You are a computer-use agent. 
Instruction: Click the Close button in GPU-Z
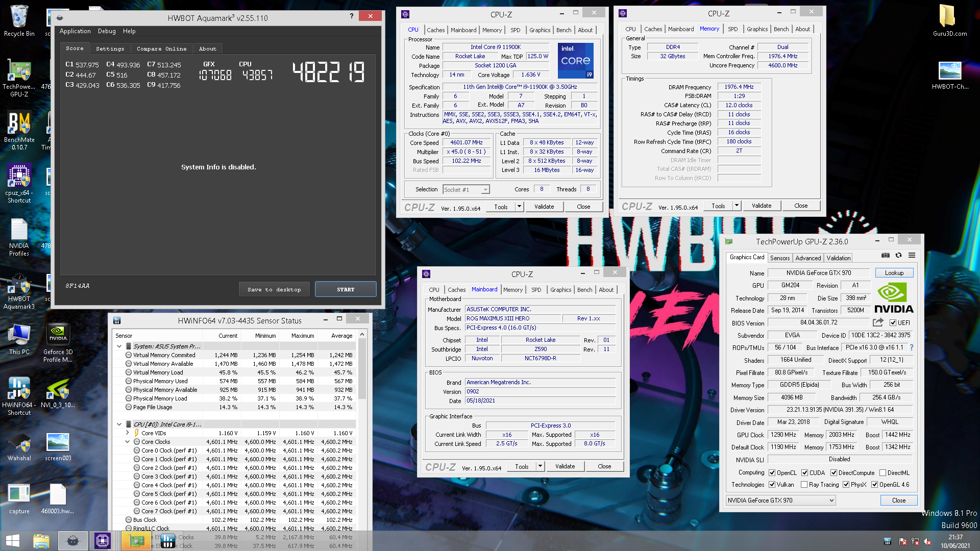tap(899, 500)
